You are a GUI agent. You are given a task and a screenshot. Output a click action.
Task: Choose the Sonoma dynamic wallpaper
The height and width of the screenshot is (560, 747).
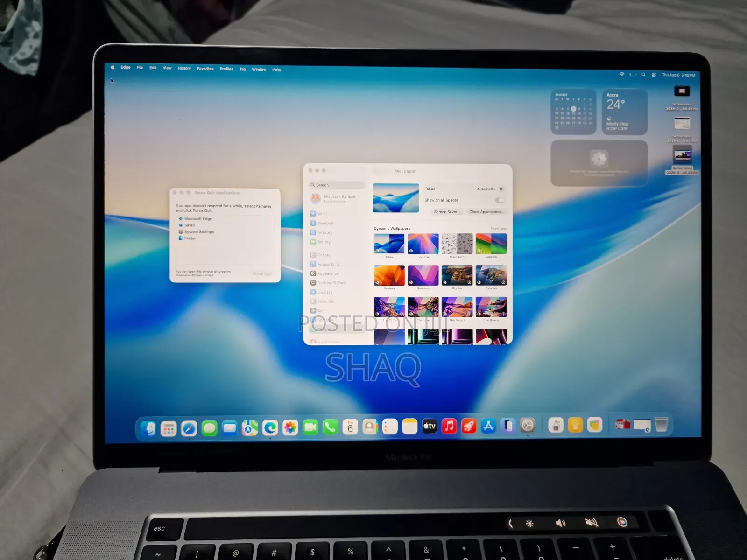(491, 244)
